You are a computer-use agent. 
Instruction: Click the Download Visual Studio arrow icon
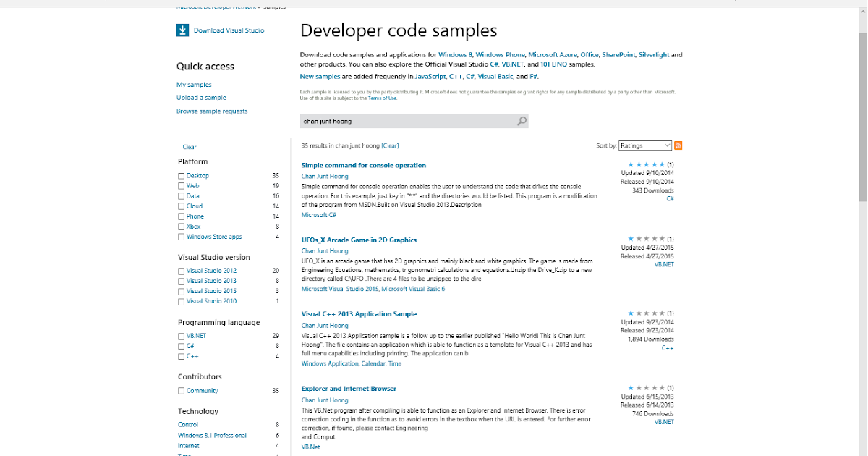[182, 30]
